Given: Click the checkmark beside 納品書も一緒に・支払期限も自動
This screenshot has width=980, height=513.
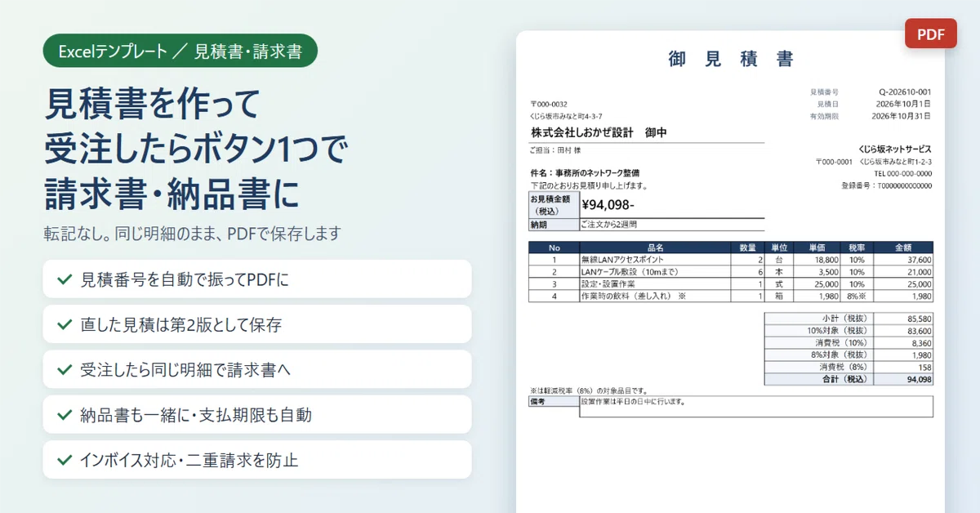Looking at the screenshot, I should point(64,415).
